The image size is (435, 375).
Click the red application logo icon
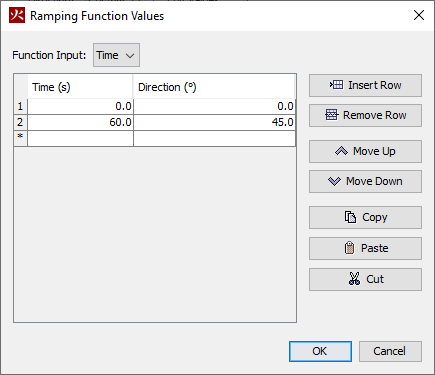point(17,15)
